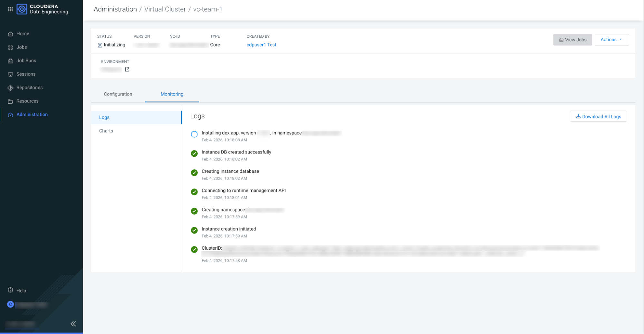Open the Jobs page
The width and height of the screenshot is (644, 334).
point(21,47)
